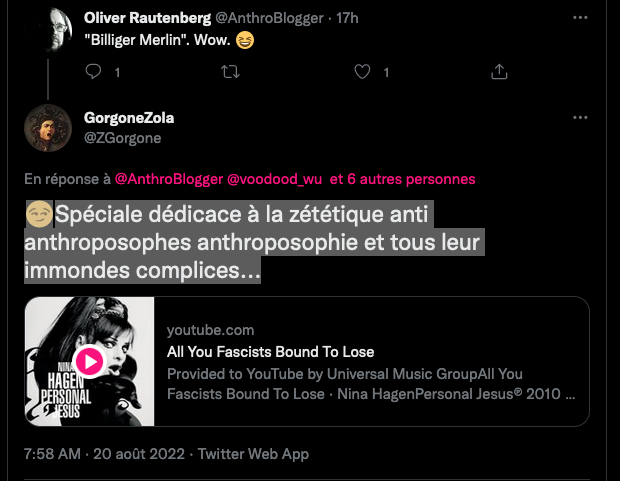This screenshot has height=481, width=620.
Task: Open the All You Fascists Bound To Lose link
Action: tap(270, 352)
